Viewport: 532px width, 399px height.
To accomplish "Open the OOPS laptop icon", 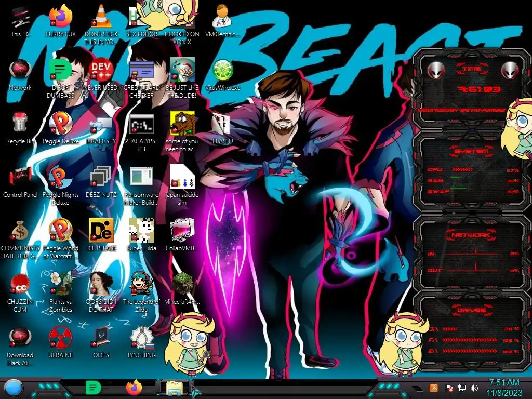I will pos(101,337).
